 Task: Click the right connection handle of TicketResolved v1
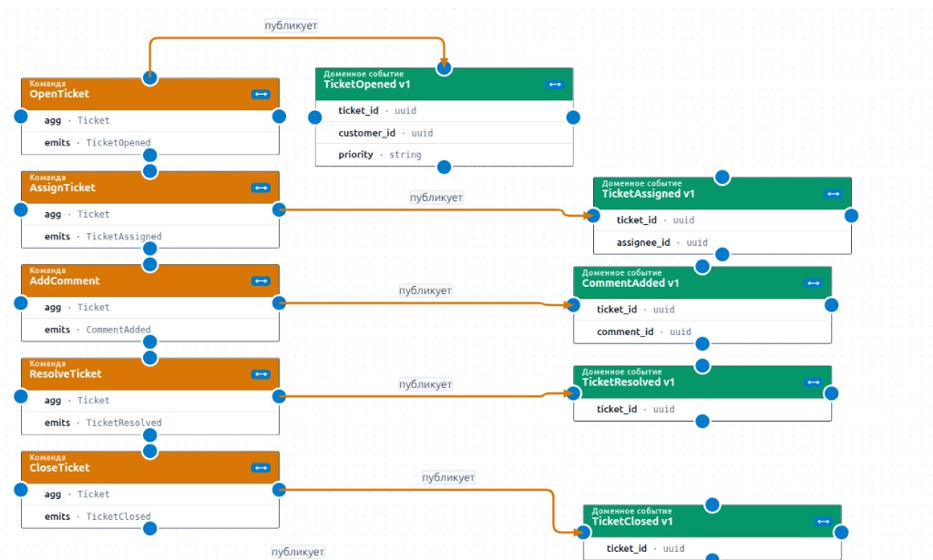[x=831, y=393]
